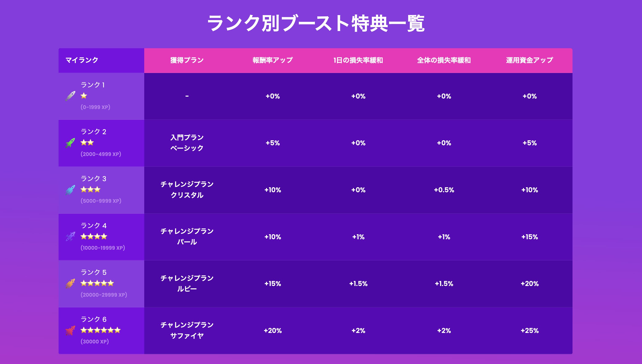The width and height of the screenshot is (642, 364).
Task: Click the blue rocket icon for Rank 3
Action: [x=70, y=190]
